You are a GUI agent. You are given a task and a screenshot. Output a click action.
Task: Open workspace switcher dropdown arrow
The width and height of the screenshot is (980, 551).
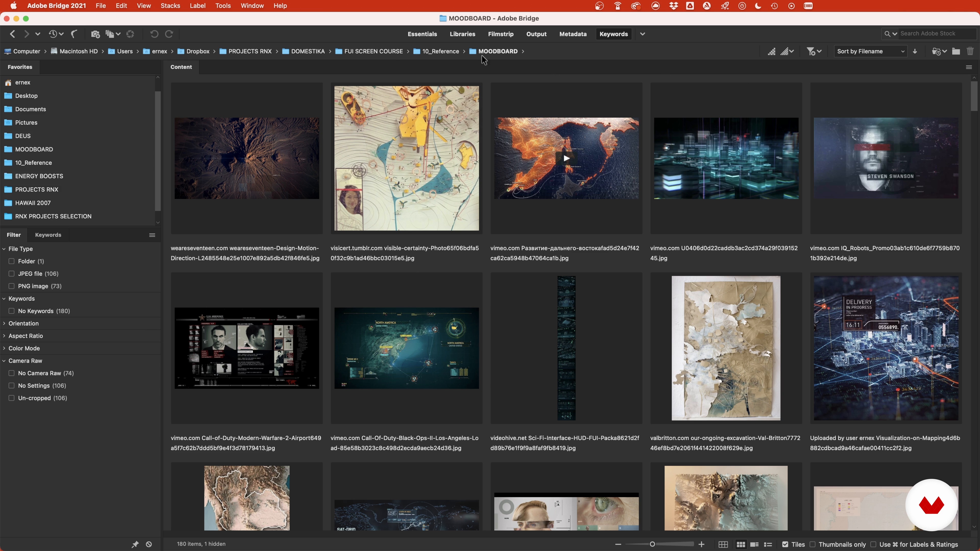[x=643, y=34]
